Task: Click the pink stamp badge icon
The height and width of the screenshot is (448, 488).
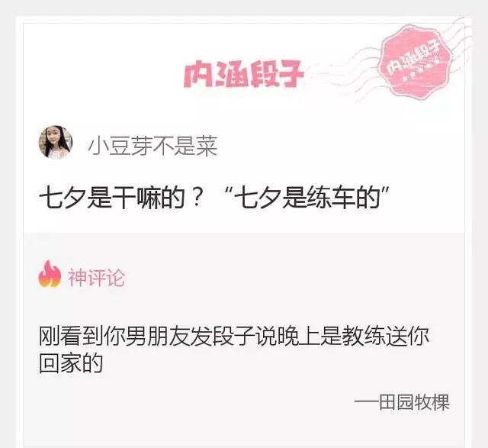Action: (x=416, y=63)
